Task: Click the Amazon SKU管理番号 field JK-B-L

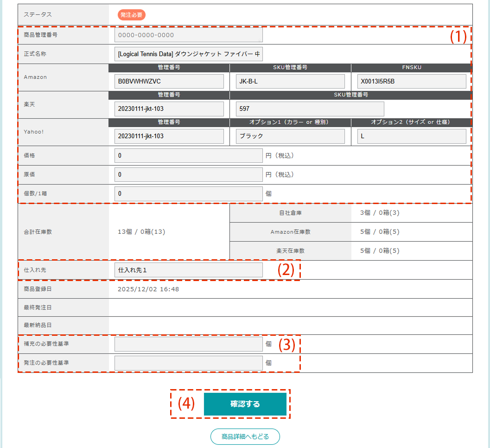Action: click(290, 81)
